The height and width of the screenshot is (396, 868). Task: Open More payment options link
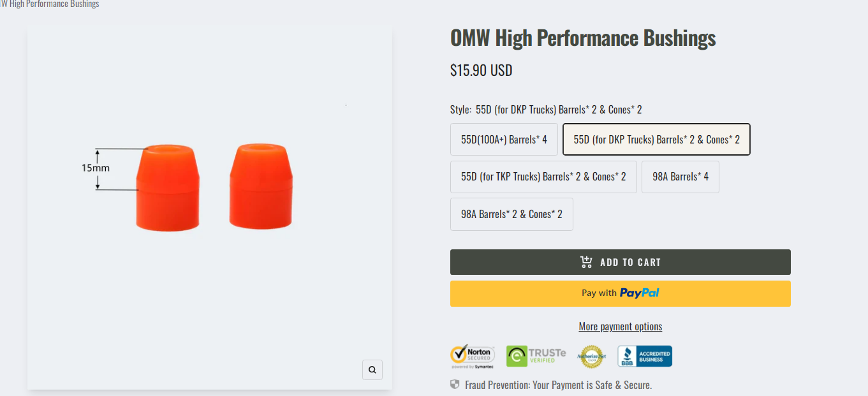pyautogui.click(x=620, y=326)
